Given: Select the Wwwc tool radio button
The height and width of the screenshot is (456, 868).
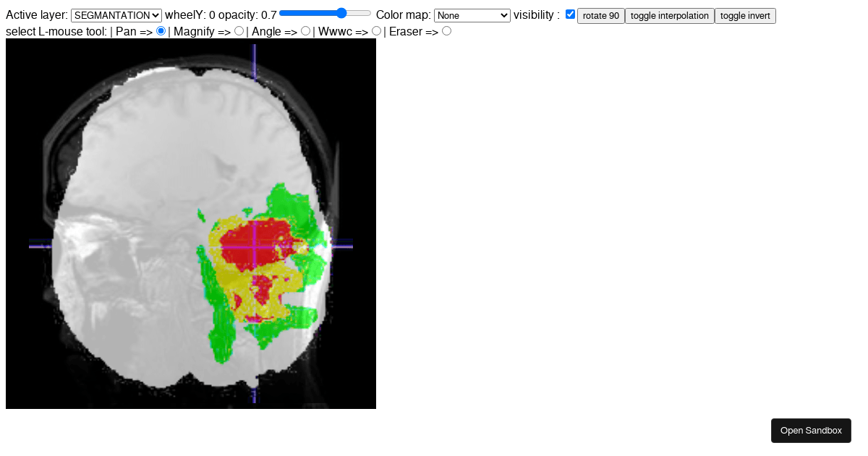Looking at the screenshot, I should coord(377,31).
